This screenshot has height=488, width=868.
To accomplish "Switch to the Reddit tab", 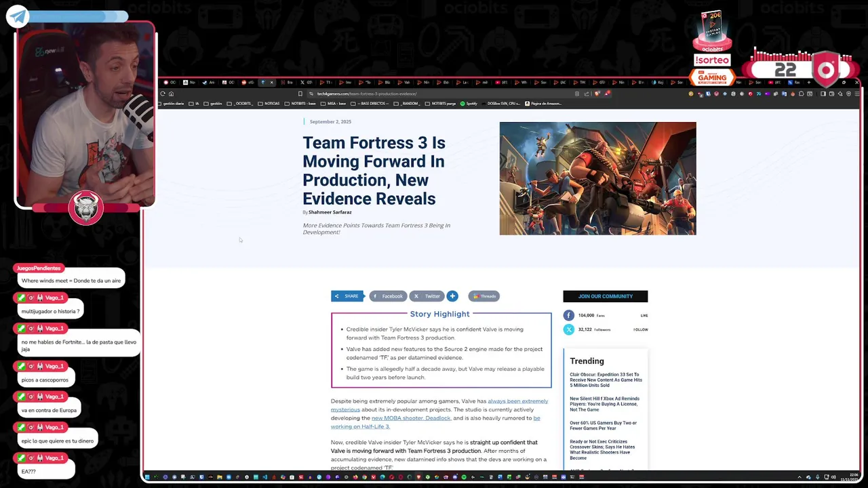I will point(248,82).
